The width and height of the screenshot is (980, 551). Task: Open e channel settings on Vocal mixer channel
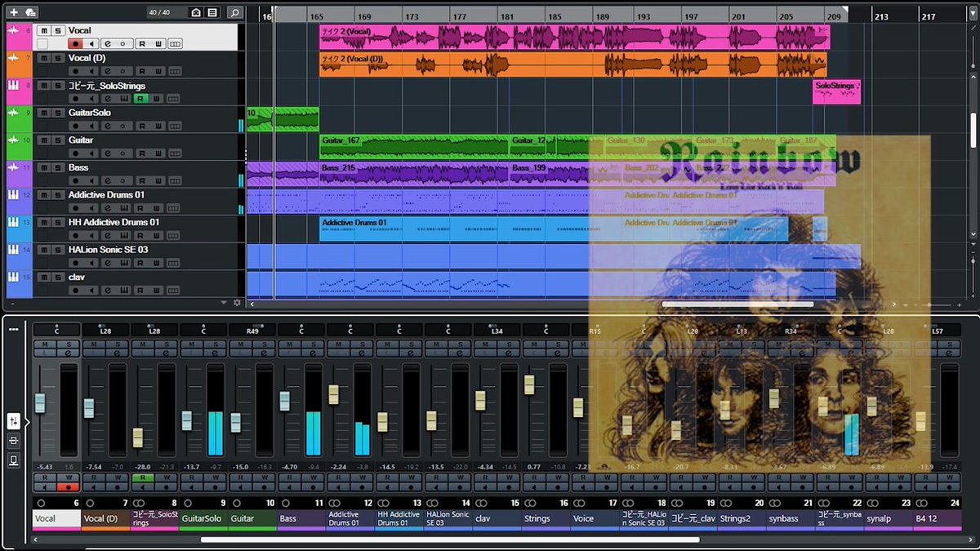click(x=69, y=353)
